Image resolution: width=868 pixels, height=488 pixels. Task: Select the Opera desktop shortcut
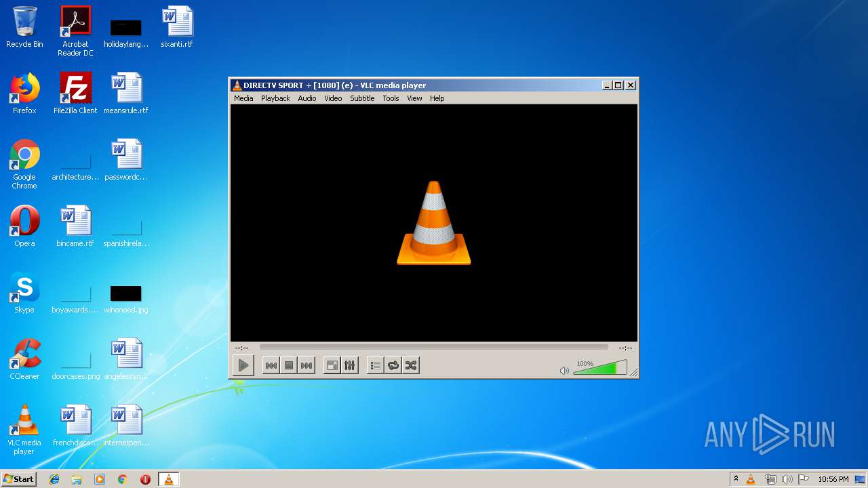[24, 226]
